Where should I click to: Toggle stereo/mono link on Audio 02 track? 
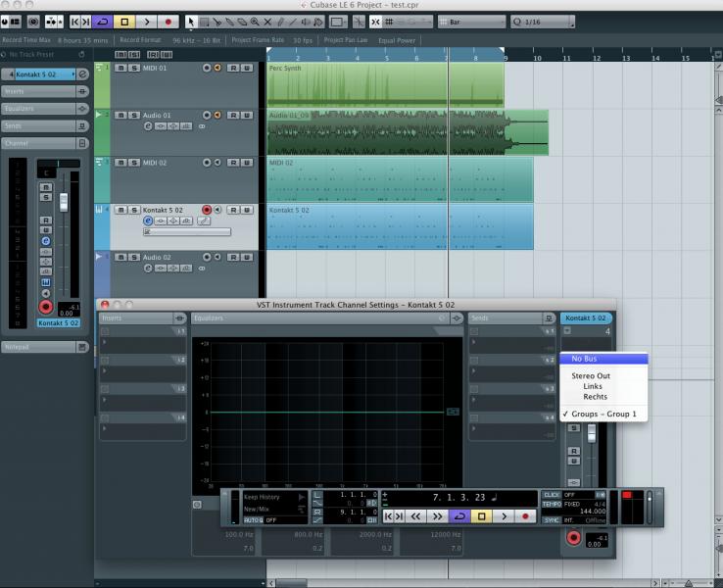click(x=202, y=268)
